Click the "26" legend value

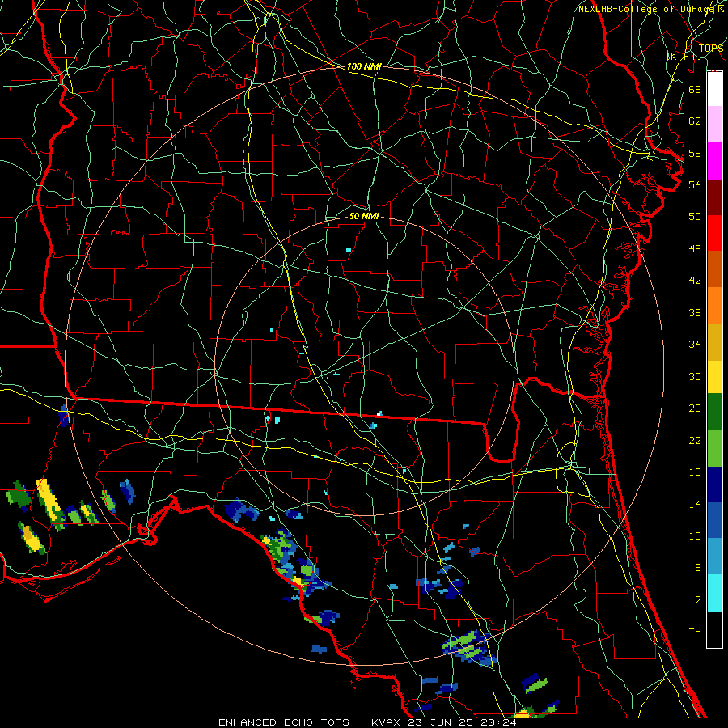pyautogui.click(x=695, y=408)
